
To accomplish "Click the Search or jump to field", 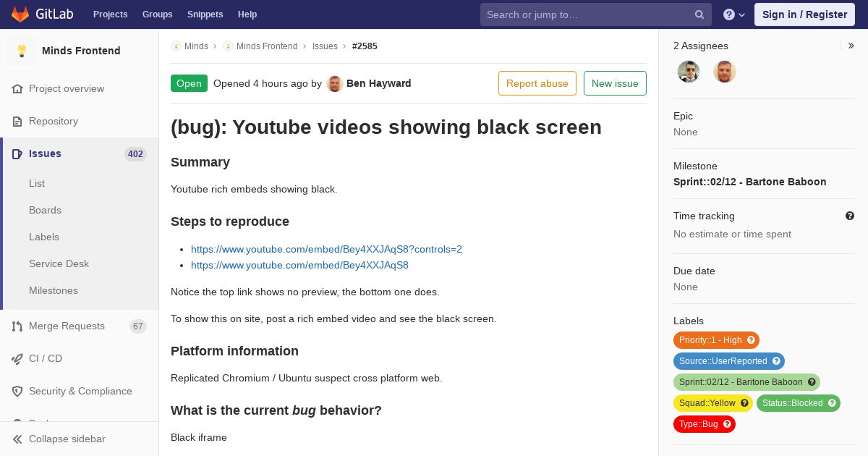I will click(x=590, y=14).
